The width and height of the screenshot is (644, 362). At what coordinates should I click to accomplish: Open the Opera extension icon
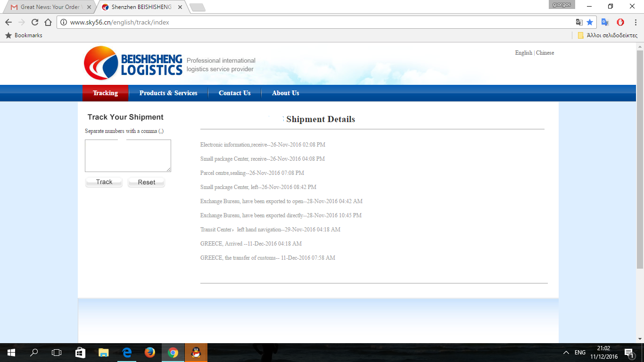pos(620,22)
